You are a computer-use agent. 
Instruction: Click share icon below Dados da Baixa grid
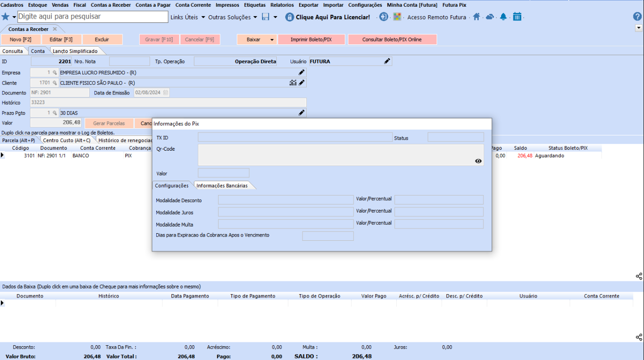(639, 337)
